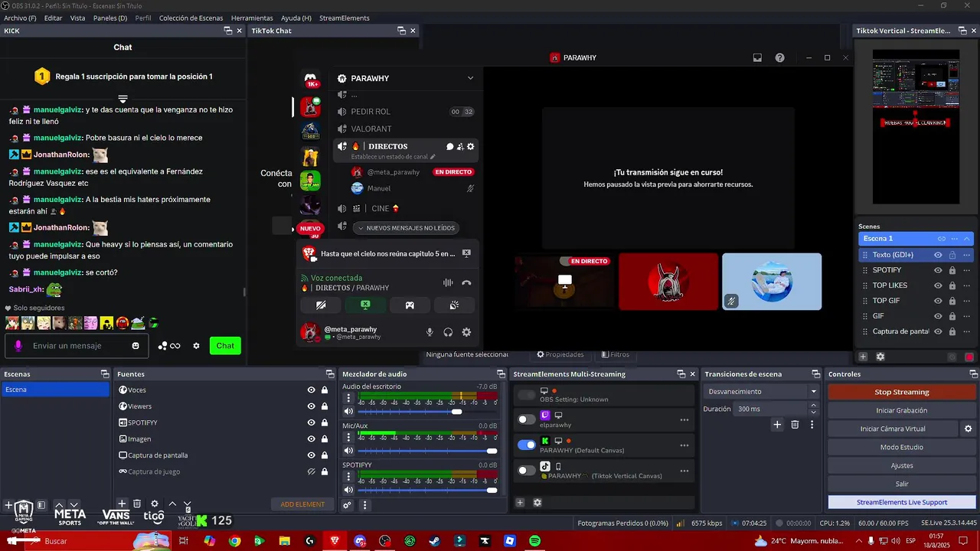Viewport: 980px width, 551px height.
Task: Open Discord noise suppression settings
Action: (x=448, y=282)
